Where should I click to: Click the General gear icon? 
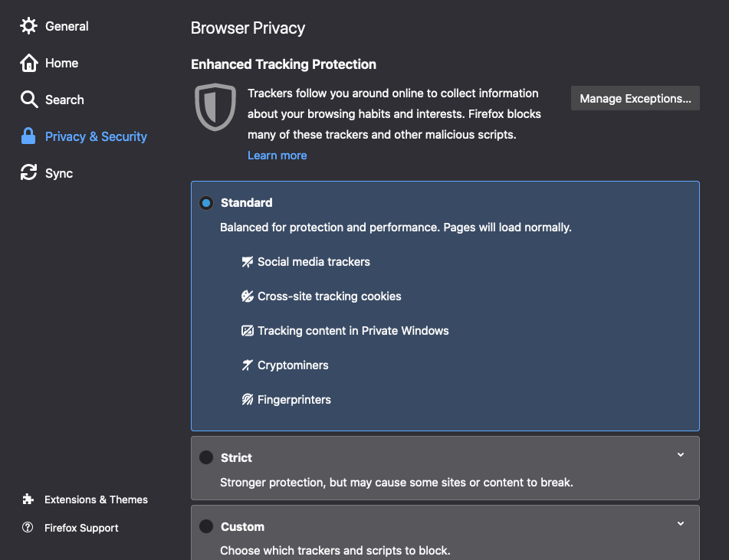pyautogui.click(x=28, y=26)
